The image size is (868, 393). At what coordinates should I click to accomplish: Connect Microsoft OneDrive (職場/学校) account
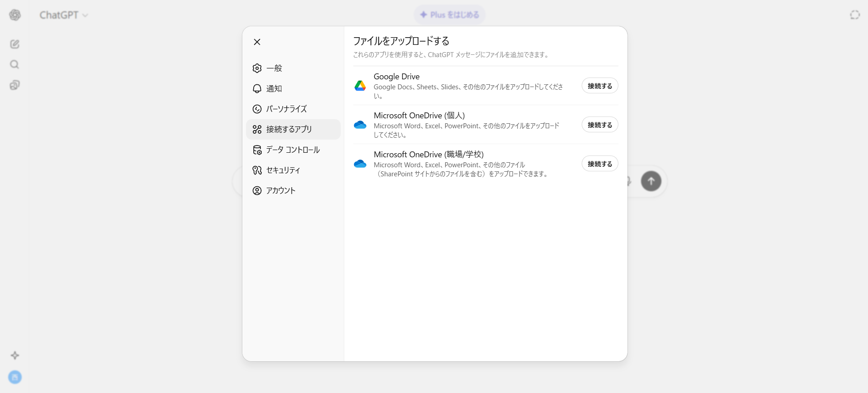[599, 164]
